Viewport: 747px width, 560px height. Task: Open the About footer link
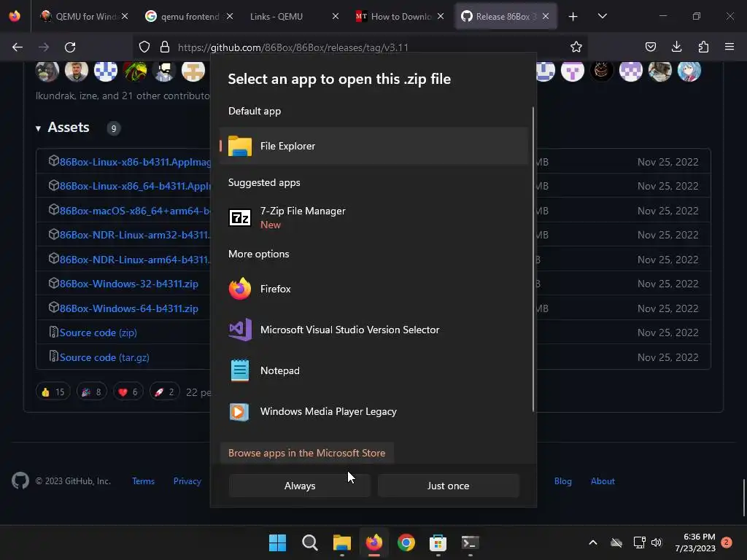pos(603,481)
